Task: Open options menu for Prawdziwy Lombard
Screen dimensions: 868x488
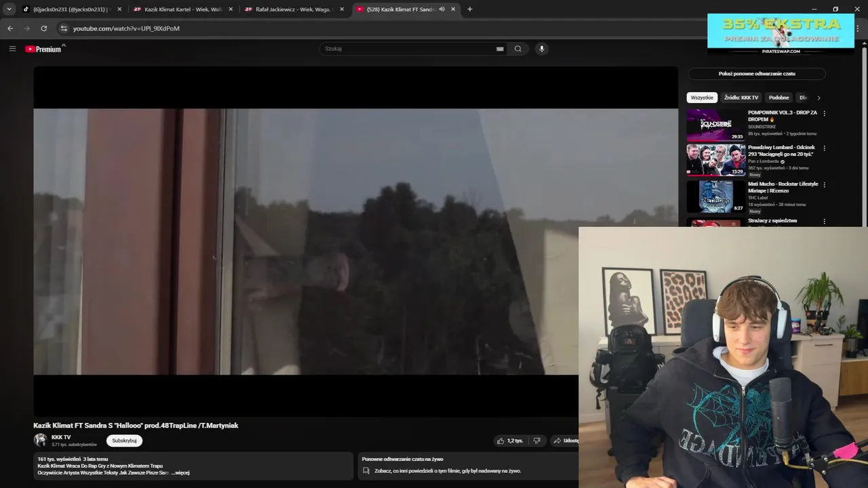Action: click(x=825, y=148)
